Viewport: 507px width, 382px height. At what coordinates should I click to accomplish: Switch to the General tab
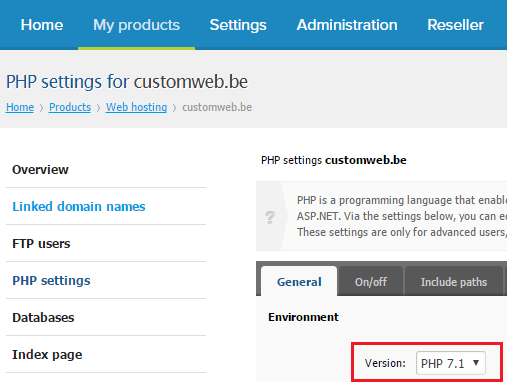coord(299,281)
